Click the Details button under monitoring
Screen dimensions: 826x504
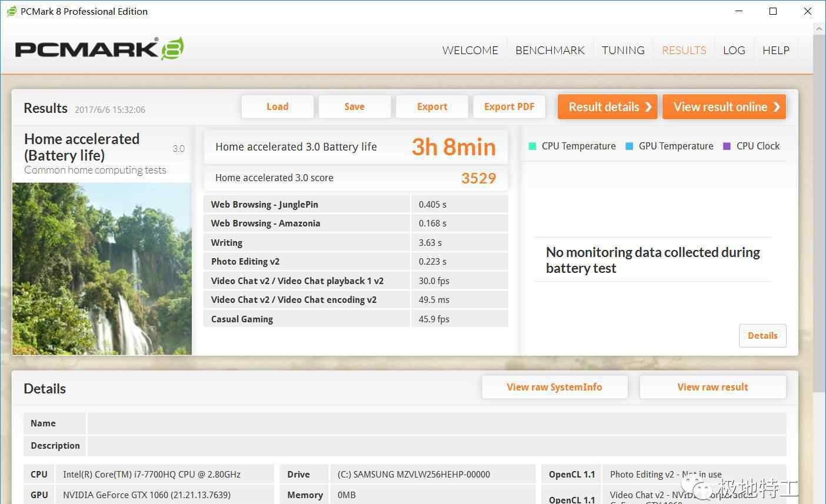coord(762,335)
